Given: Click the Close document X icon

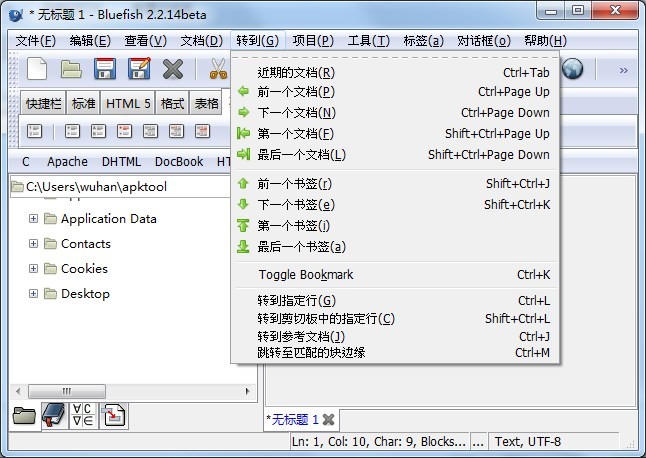Looking at the screenshot, I should point(173,69).
